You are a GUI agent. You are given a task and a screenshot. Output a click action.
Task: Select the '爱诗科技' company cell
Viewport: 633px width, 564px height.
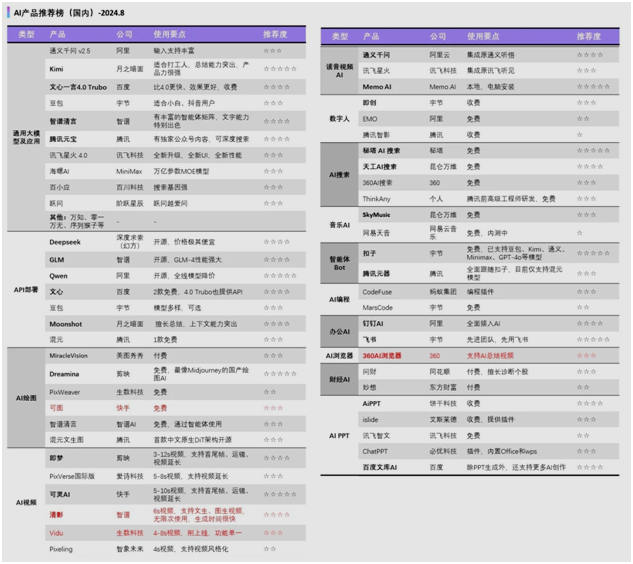[130, 477]
